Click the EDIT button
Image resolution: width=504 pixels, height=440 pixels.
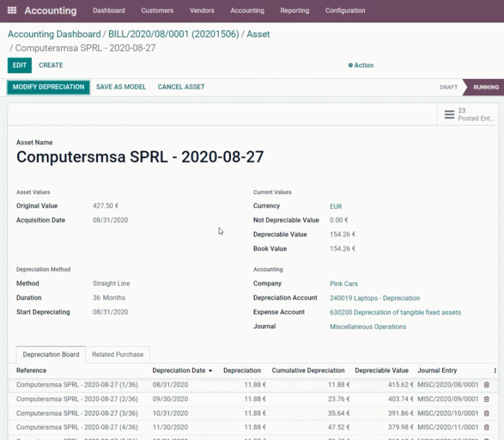pos(20,65)
